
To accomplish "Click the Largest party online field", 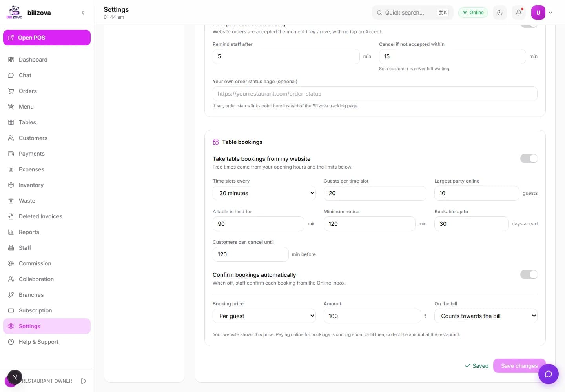I will pos(477,193).
